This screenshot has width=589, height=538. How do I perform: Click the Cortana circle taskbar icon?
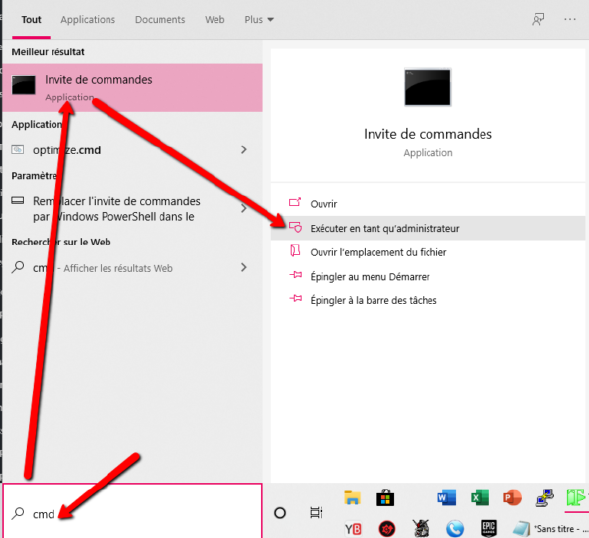[x=280, y=513]
